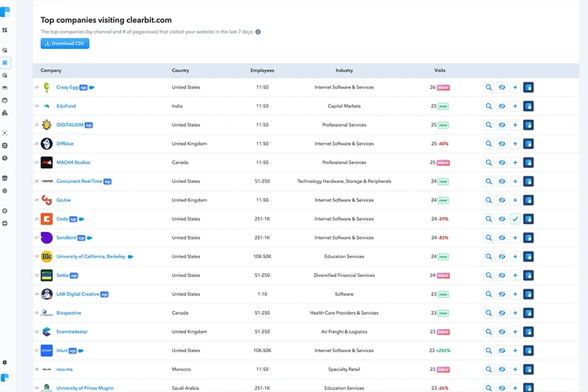
Task: Hide Crazy Egg using the eye-slash icon
Action: pyautogui.click(x=502, y=88)
